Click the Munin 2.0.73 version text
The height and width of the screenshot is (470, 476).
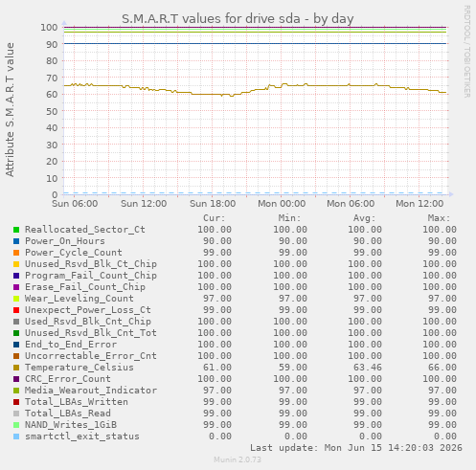pos(238,459)
